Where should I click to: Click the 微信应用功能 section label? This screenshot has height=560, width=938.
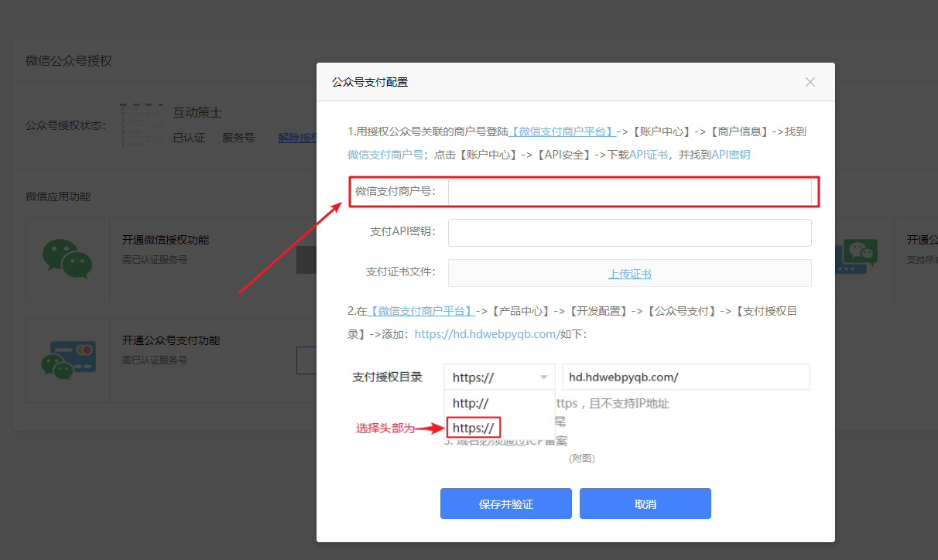tap(58, 196)
